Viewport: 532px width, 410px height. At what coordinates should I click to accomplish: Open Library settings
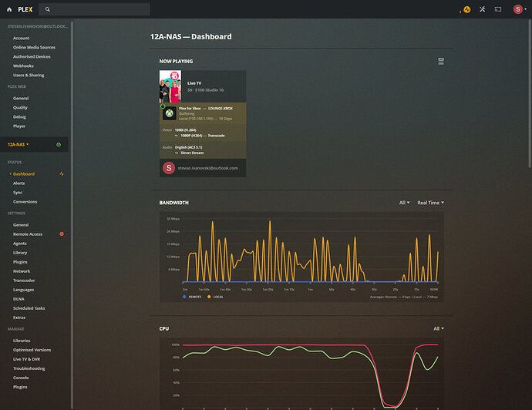coord(20,253)
